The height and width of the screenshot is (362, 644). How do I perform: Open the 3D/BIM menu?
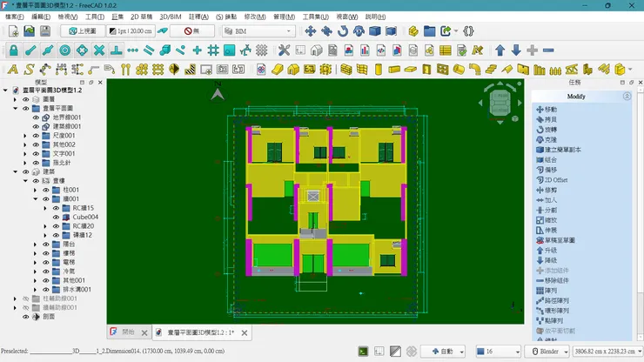171,17
